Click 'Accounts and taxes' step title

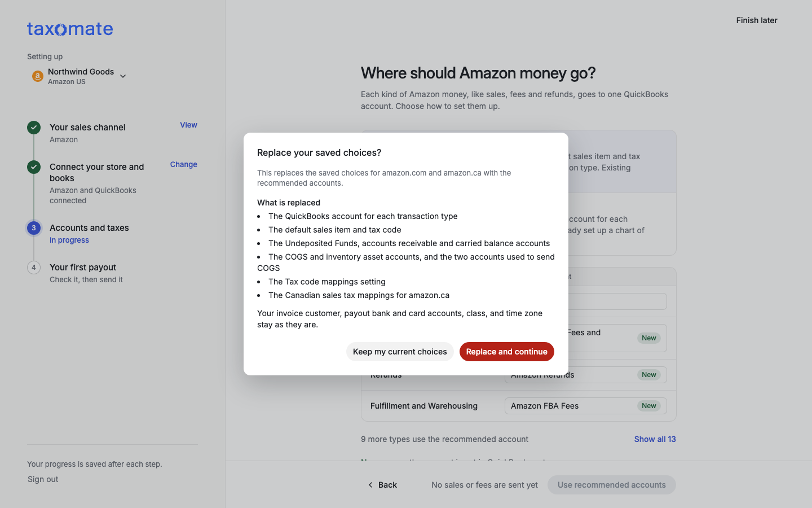[89, 228]
